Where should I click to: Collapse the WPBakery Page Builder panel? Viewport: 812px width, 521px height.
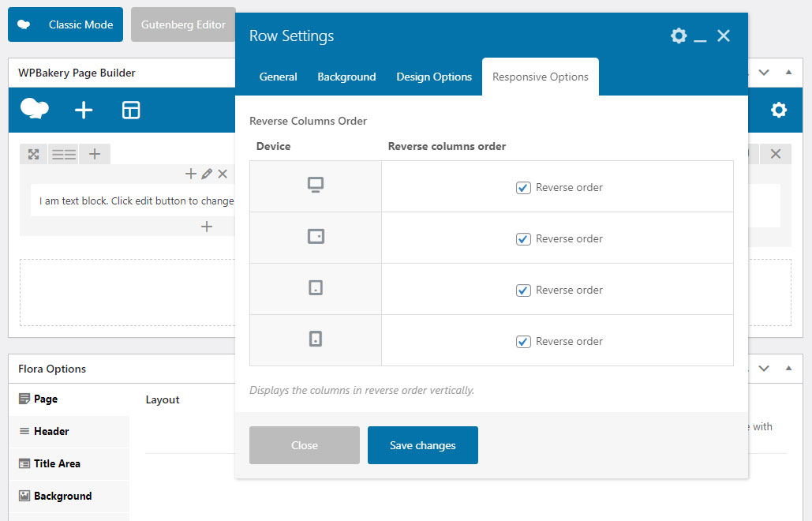click(788, 73)
